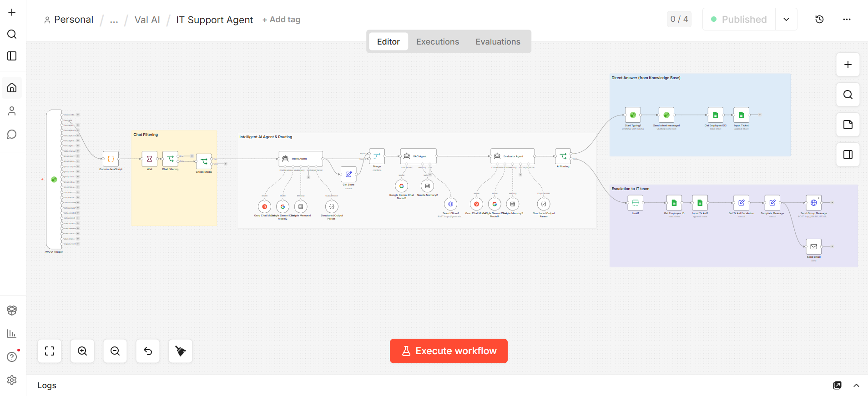
Task: Click the IT Support Agent workflow title
Action: click(x=214, y=20)
